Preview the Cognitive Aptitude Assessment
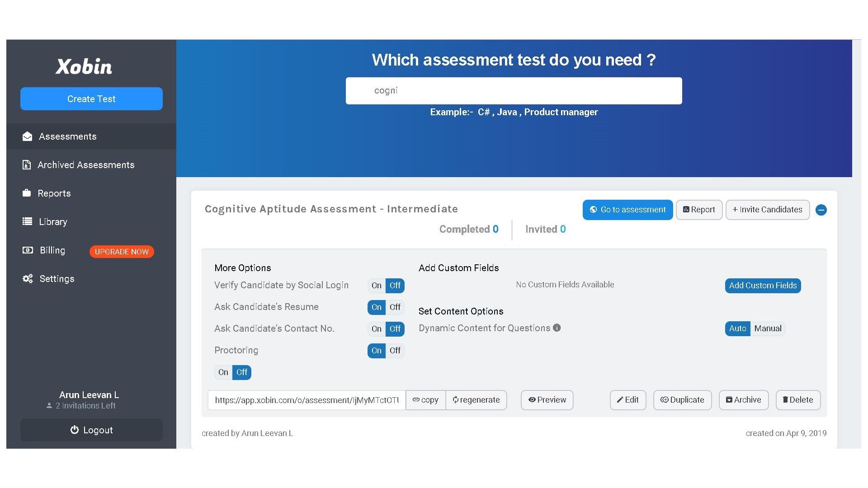 pyautogui.click(x=547, y=400)
